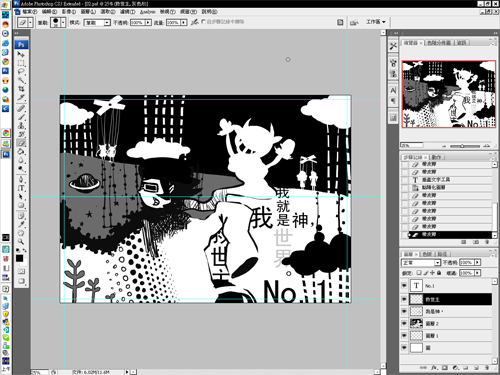The height and width of the screenshot is (375, 500).
Task: Click the foreground color swatch
Action: tap(19, 258)
